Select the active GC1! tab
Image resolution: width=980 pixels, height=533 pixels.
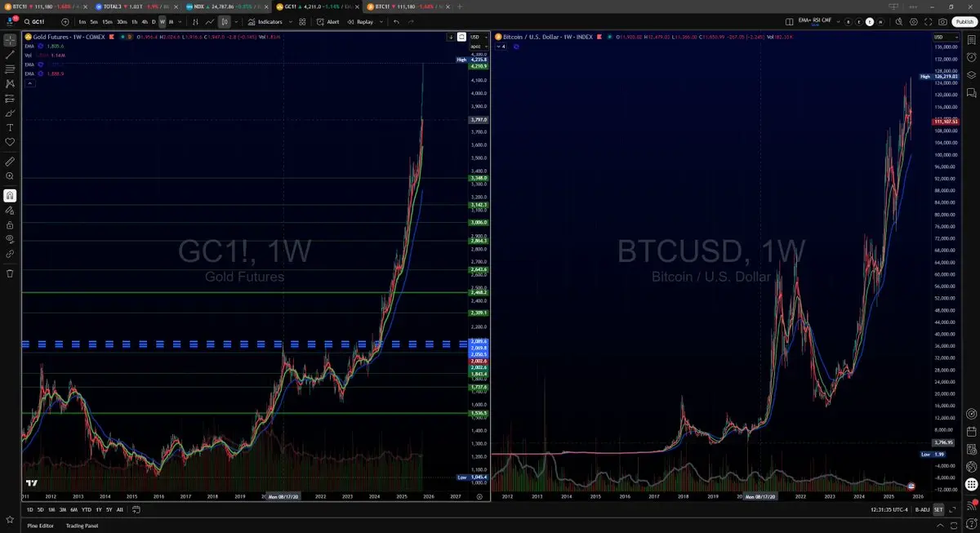pos(318,6)
